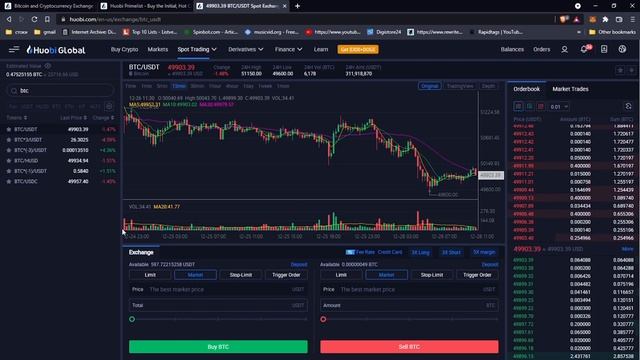
Task: Click the token search field
Action: pos(61,91)
